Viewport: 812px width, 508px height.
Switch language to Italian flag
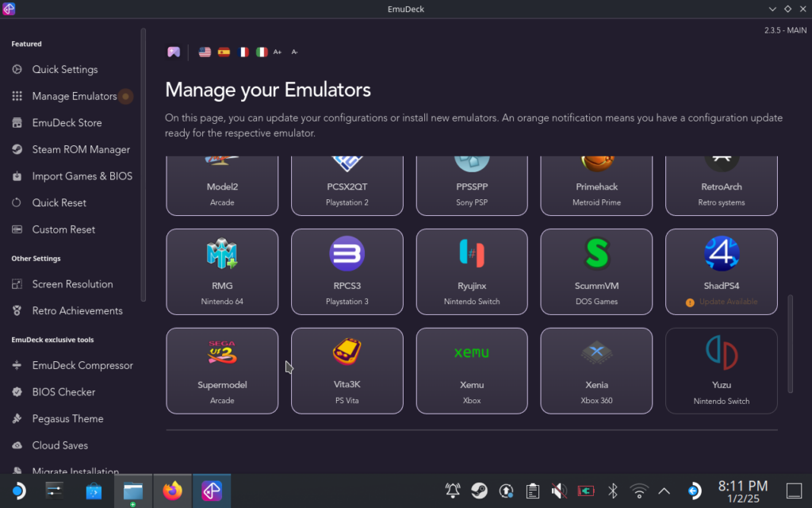click(x=262, y=52)
